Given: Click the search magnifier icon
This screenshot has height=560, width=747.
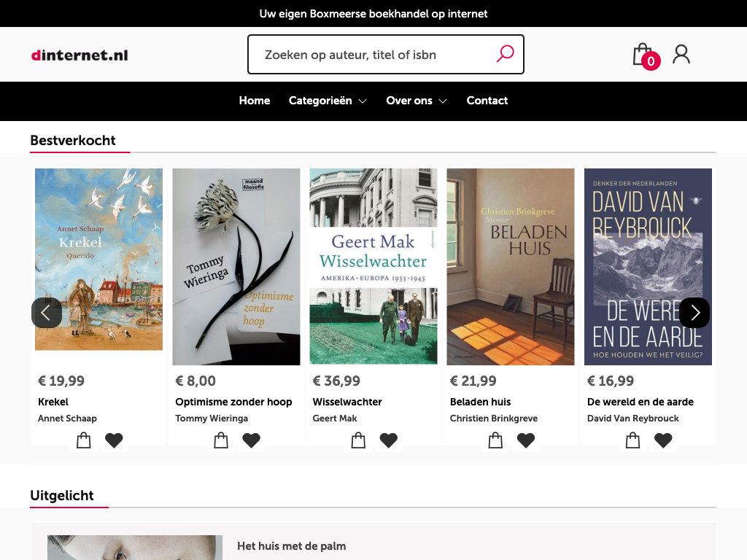Looking at the screenshot, I should tap(505, 54).
